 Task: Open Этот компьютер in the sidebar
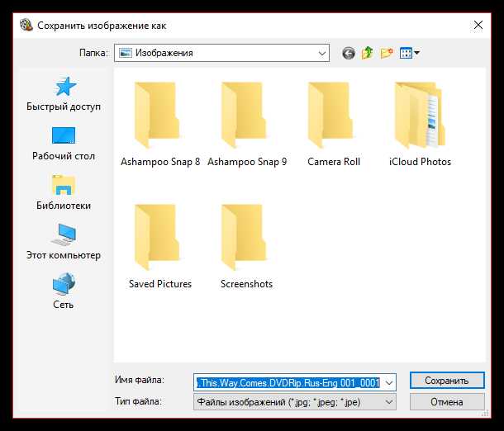[64, 242]
